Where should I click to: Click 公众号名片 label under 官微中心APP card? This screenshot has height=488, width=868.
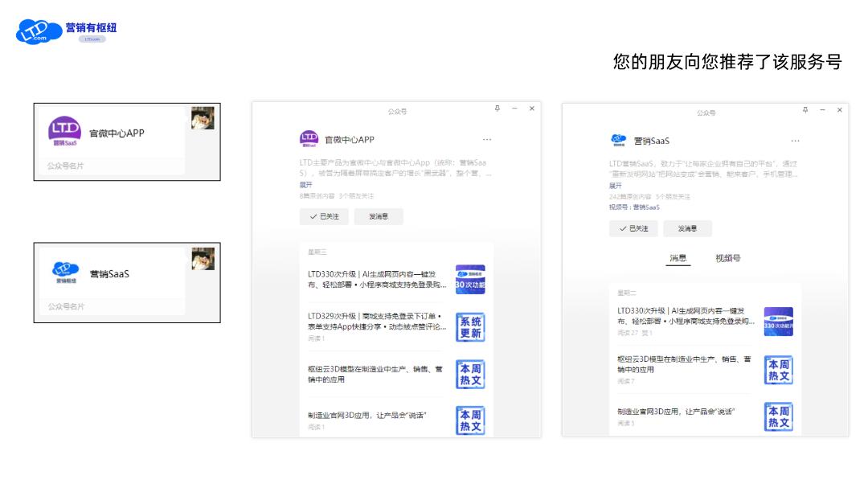pyautogui.click(x=65, y=166)
